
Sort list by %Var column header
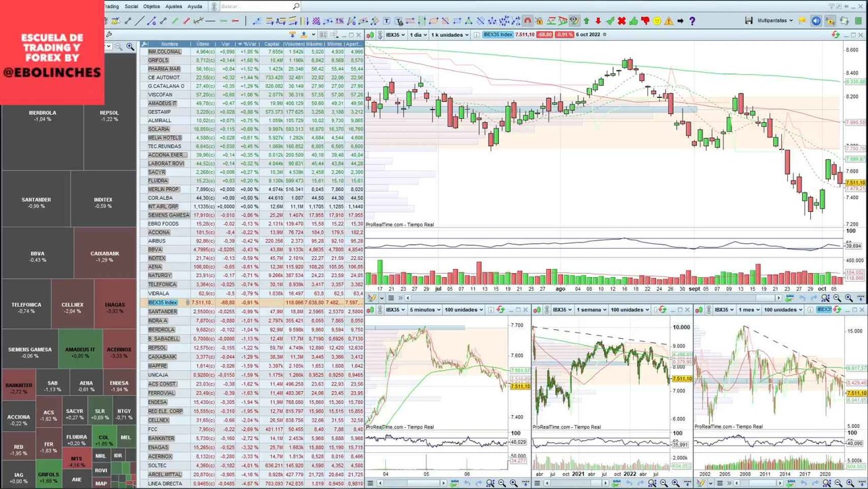[250, 44]
